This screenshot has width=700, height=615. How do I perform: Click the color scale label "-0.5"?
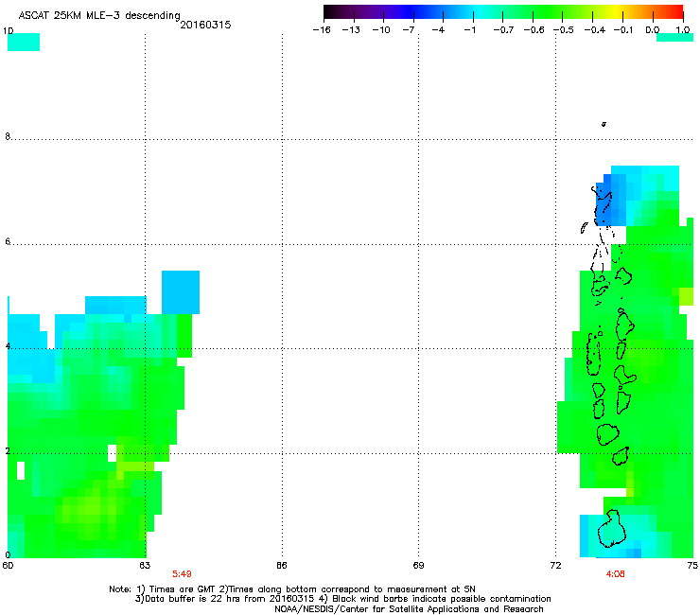coord(564,30)
